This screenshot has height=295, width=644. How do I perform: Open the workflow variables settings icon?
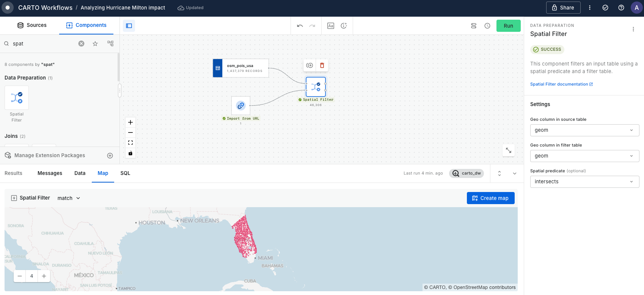click(x=474, y=26)
